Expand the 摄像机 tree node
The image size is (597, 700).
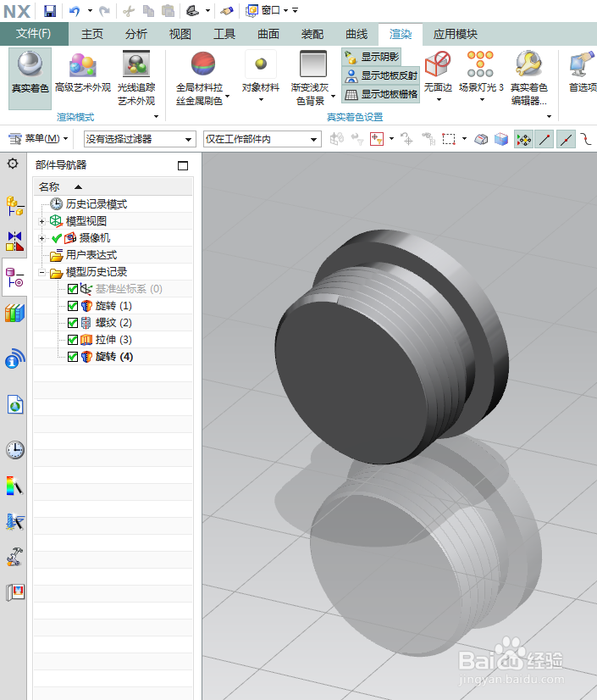click(x=41, y=238)
